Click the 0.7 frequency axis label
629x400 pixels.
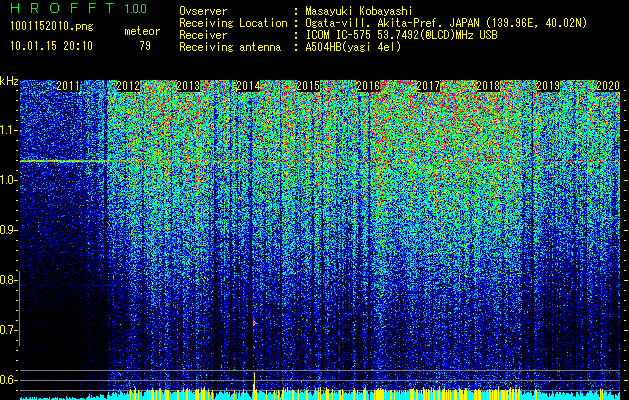pos(8,330)
